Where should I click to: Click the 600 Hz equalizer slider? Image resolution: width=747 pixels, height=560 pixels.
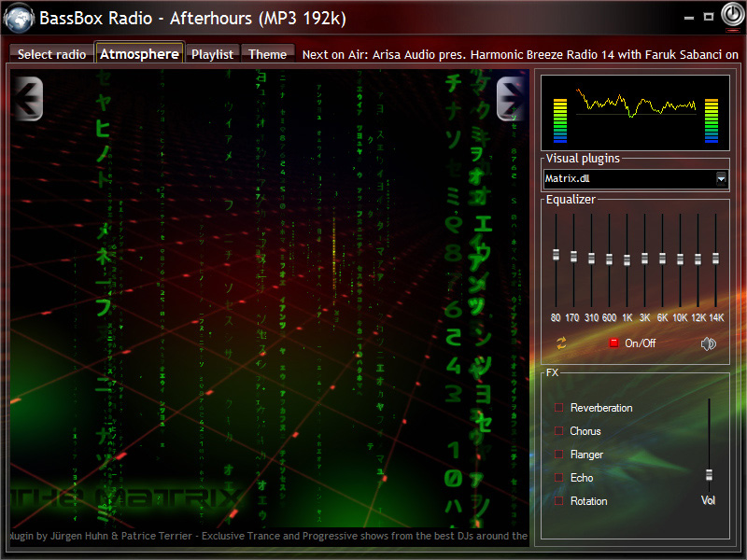[x=609, y=260]
